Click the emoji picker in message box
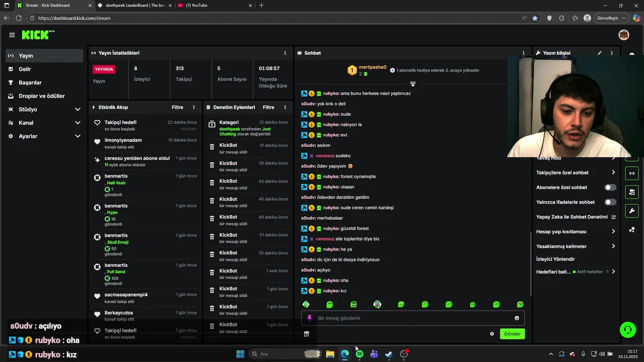Image resolution: width=644 pixels, height=362 pixels. (x=517, y=318)
